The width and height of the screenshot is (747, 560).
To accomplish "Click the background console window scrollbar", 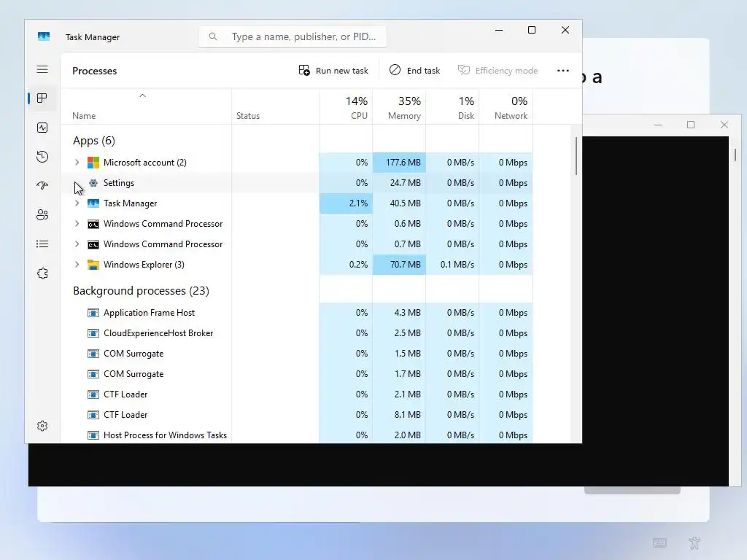I will click(x=735, y=155).
